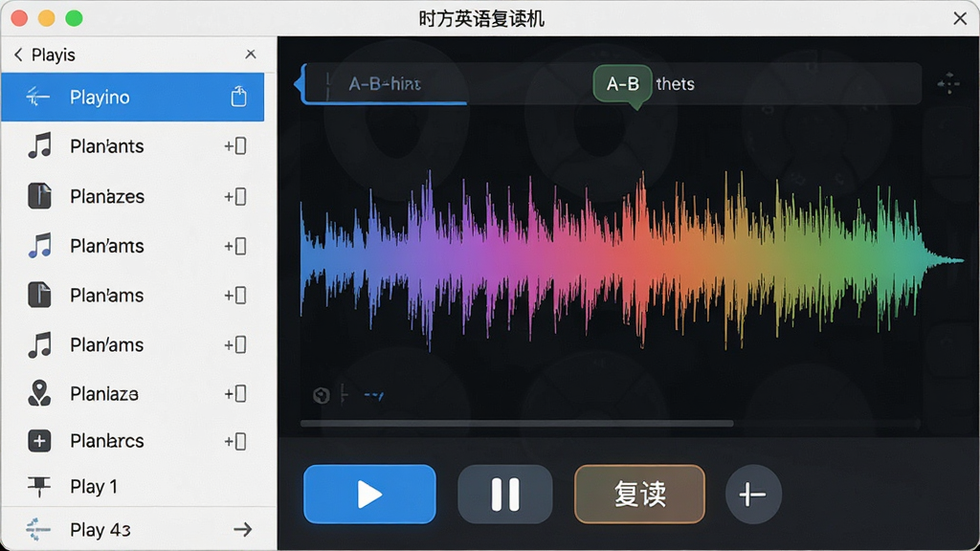Add Planiaza using its plus-box icon
Image resolution: width=980 pixels, height=551 pixels.
(x=235, y=393)
